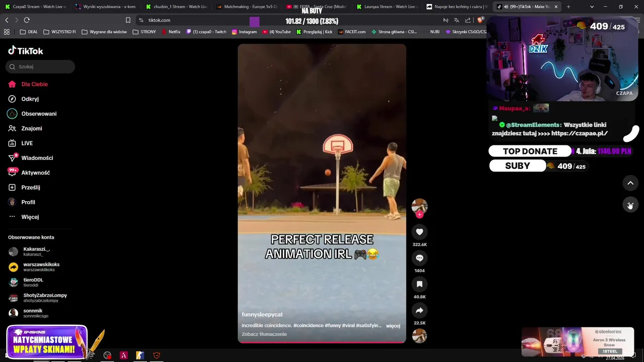Open a new browser tab
The image size is (644, 362).
click(569, 7)
